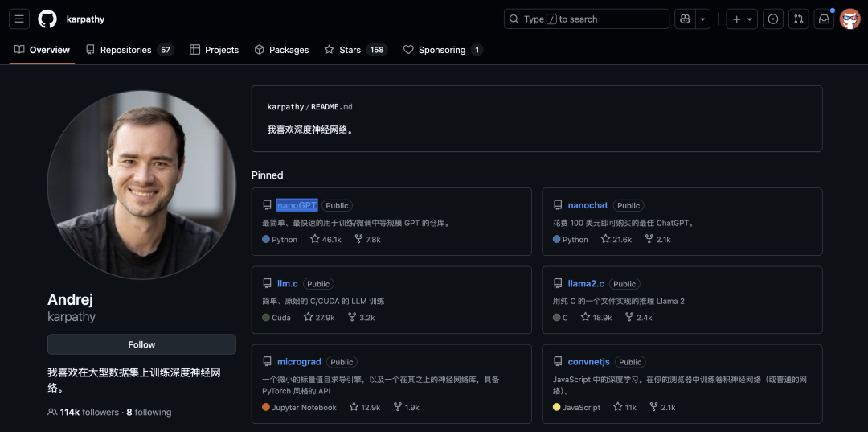This screenshot has width=868, height=432.
Task: View llm.c forks 3.2k
Action: tap(361, 317)
